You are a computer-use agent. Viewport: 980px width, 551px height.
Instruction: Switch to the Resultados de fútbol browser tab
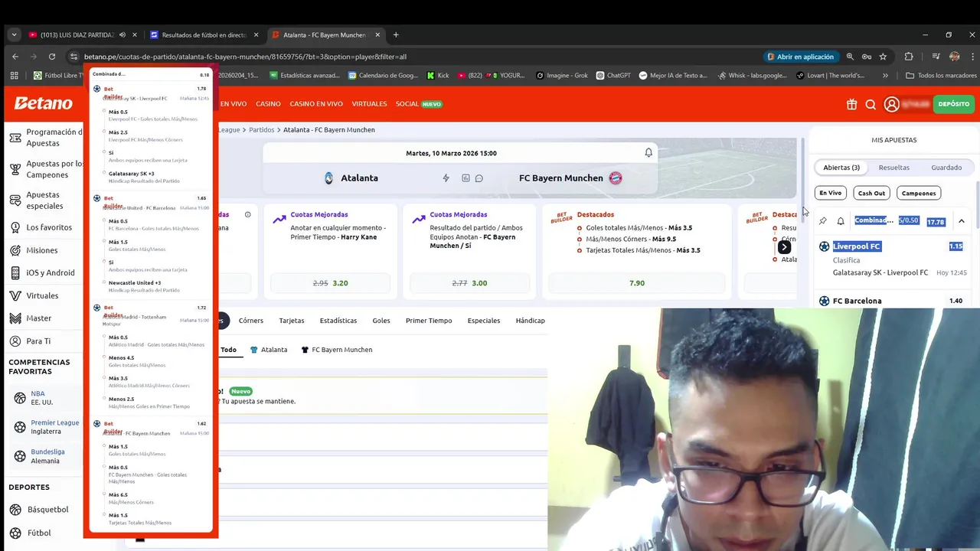[x=204, y=35]
